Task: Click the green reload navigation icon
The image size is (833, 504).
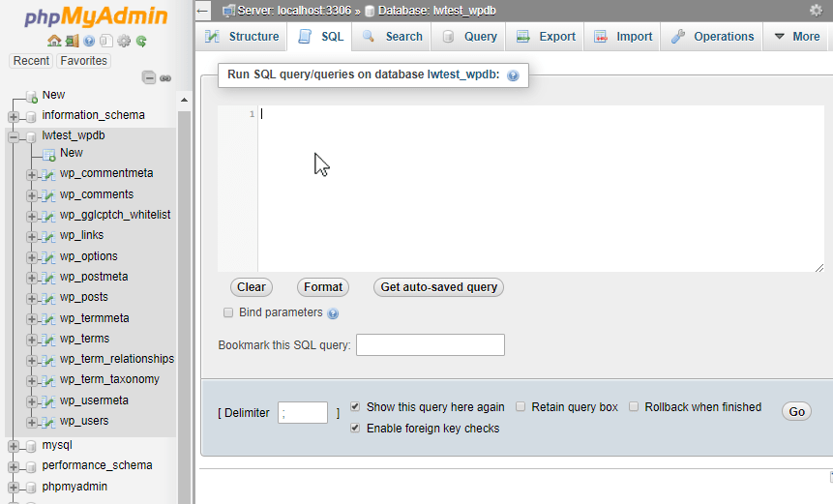Action: tap(141, 41)
